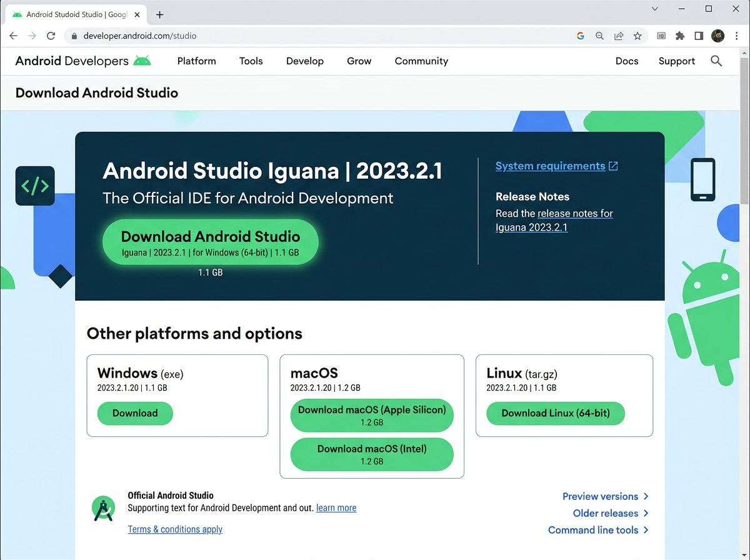Download macOS Intel build
The width and height of the screenshot is (750, 560).
(372, 454)
